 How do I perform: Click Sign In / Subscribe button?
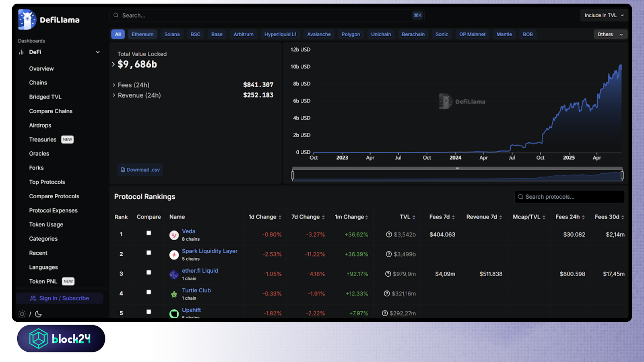[x=60, y=298]
